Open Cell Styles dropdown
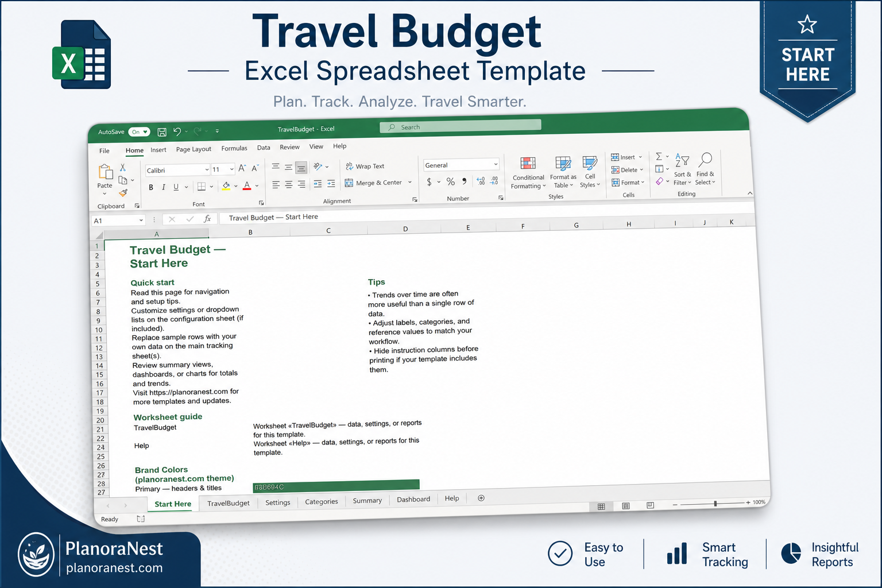 [590, 172]
